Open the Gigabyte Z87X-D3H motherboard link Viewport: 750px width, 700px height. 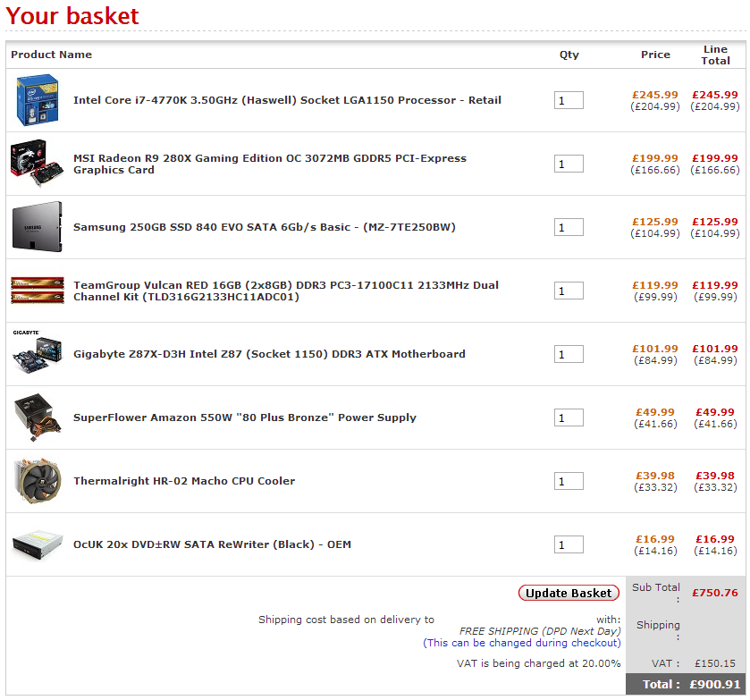[269, 354]
